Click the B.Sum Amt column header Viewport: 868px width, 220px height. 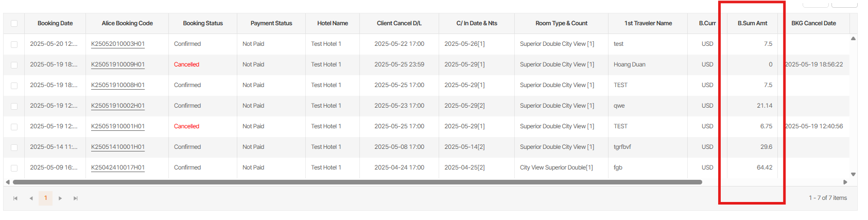coord(752,23)
